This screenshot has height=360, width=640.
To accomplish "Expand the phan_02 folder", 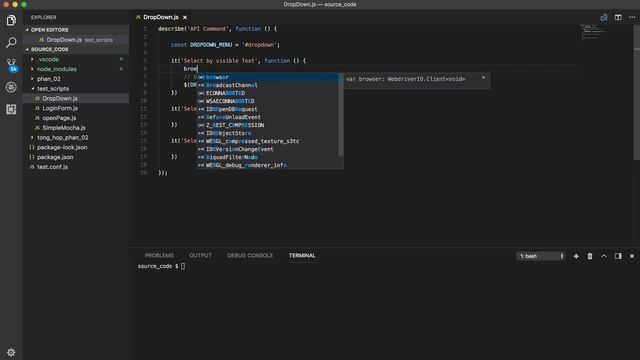I will click(76, 79).
